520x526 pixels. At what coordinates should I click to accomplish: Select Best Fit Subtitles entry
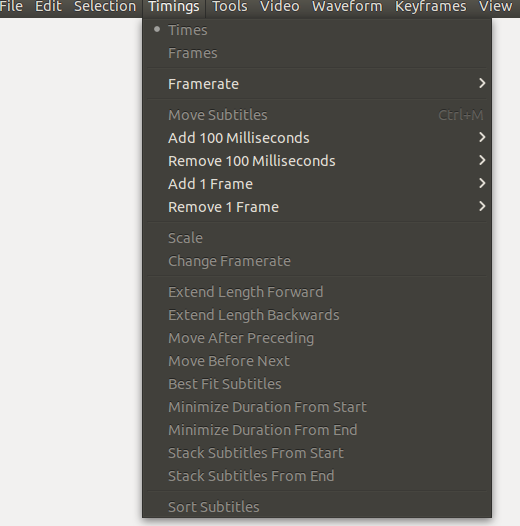click(317, 384)
